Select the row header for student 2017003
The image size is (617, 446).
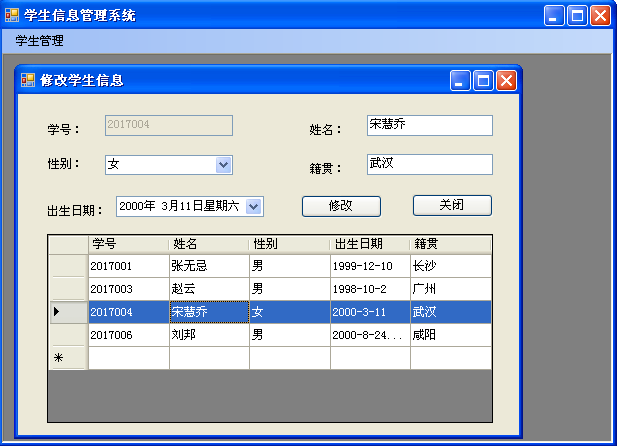(68, 289)
